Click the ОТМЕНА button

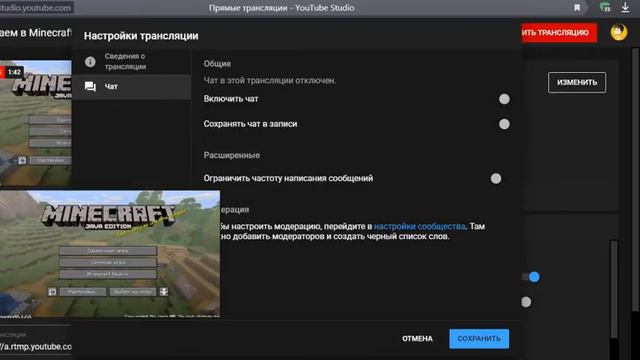coord(417,339)
